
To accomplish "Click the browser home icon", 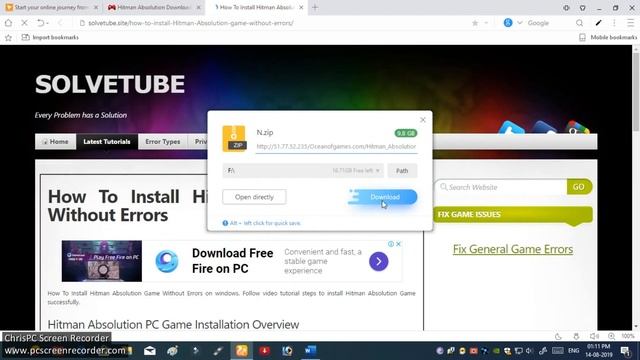I will pos(8,23).
